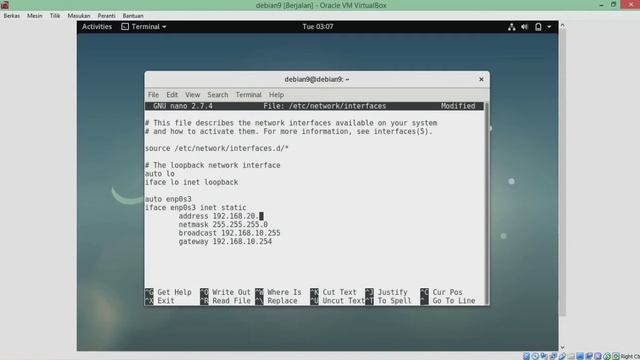This screenshot has height=360, width=640.
Task: Click the terminal window vertical scrollbar
Action: tap(487, 203)
